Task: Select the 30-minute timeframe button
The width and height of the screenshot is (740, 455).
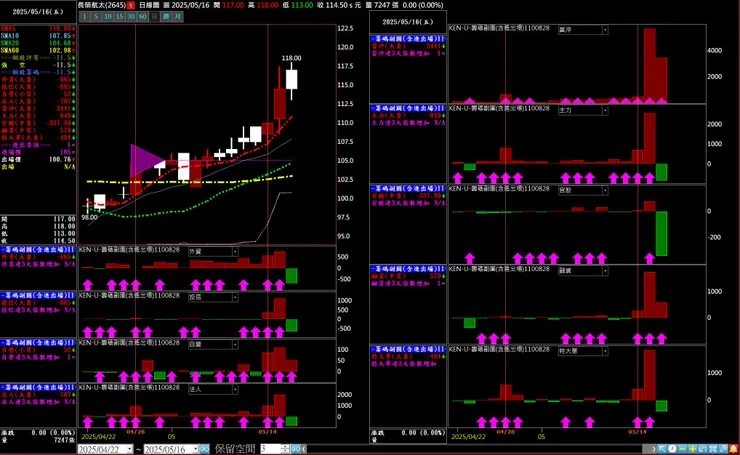Action: click(131, 17)
